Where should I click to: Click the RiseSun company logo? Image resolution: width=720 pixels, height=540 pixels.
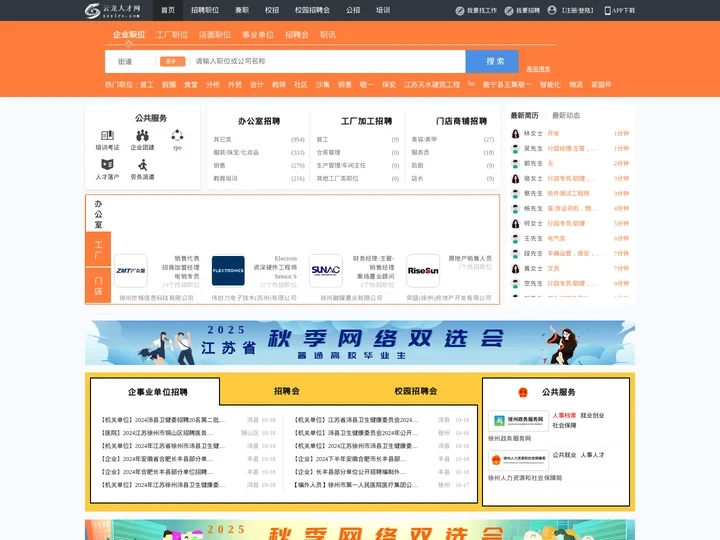point(423,270)
